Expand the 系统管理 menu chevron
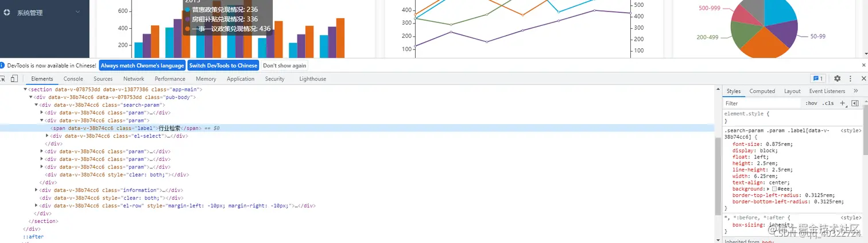 pos(78,12)
